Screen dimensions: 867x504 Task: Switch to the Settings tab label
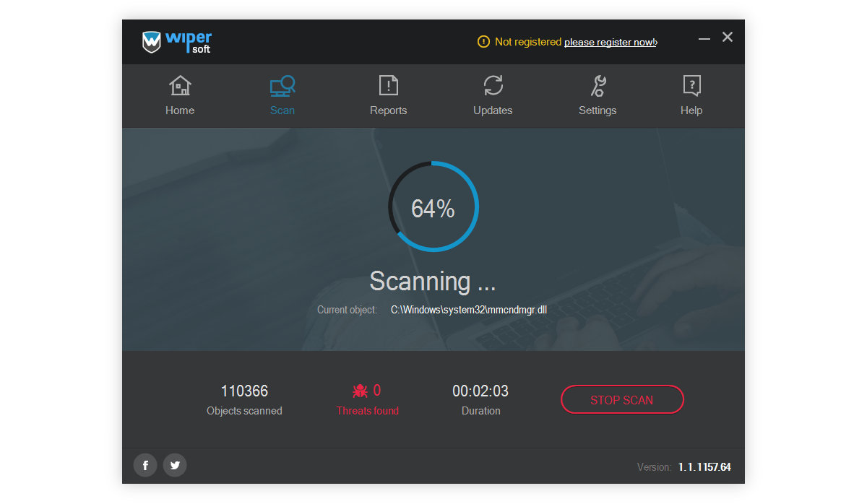coord(598,110)
